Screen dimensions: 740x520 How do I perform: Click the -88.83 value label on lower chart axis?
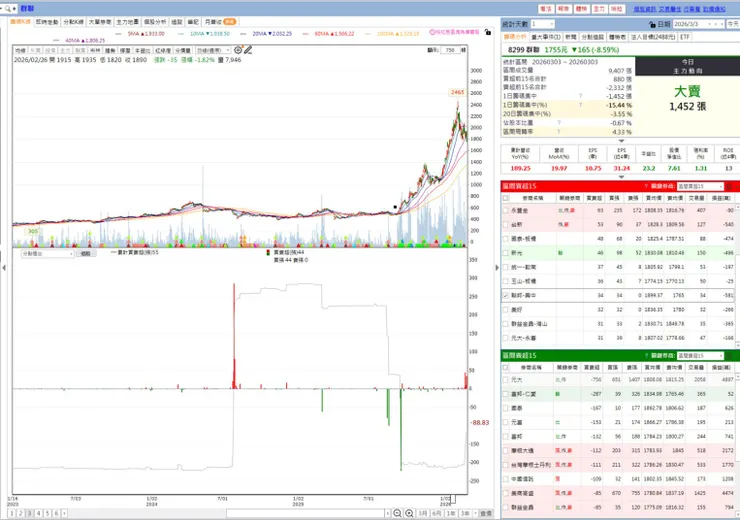coord(480,422)
